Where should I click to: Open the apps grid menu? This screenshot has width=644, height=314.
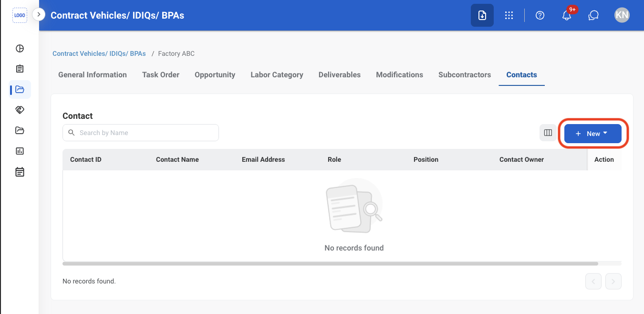tap(509, 15)
